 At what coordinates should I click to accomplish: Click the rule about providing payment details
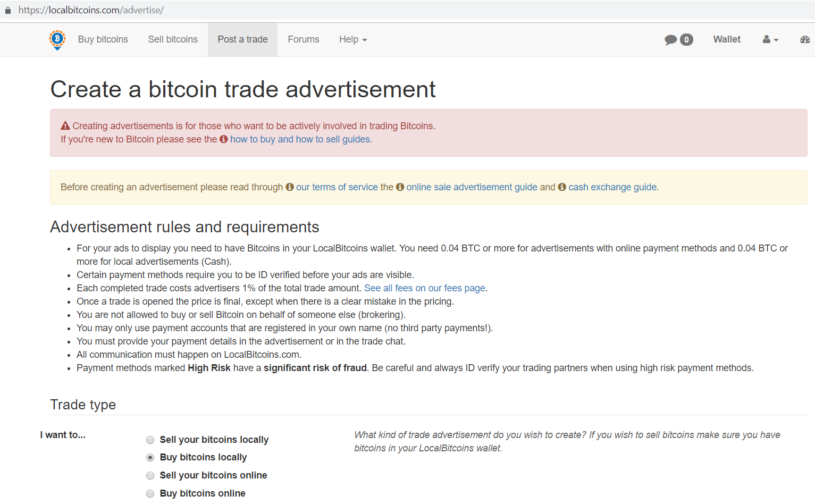pos(241,341)
